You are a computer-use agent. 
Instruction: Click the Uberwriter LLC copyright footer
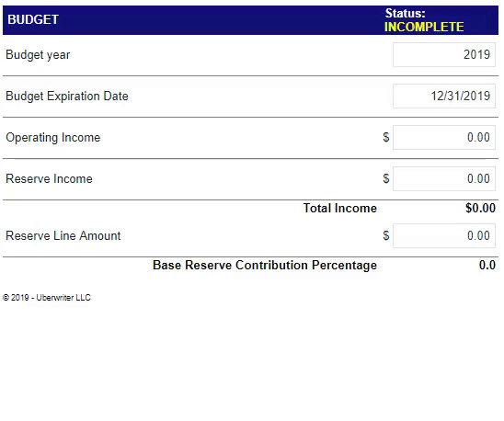47,298
